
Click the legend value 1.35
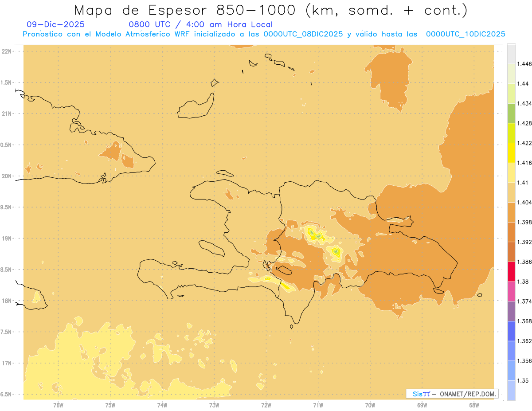click(523, 380)
